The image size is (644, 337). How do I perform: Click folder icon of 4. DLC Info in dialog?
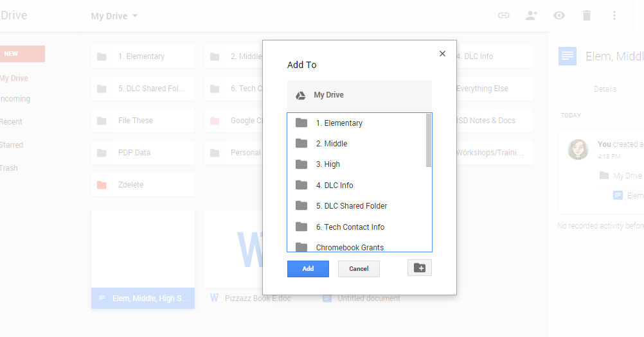(301, 185)
